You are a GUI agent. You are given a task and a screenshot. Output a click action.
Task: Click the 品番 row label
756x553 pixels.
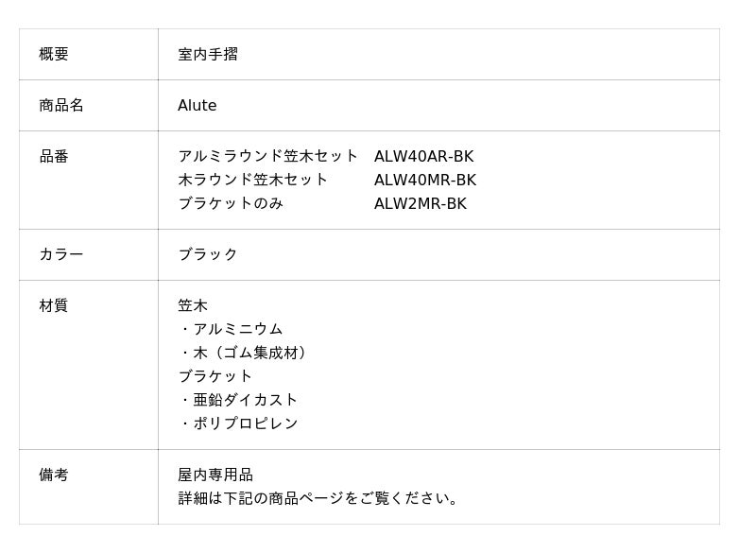click(x=54, y=156)
